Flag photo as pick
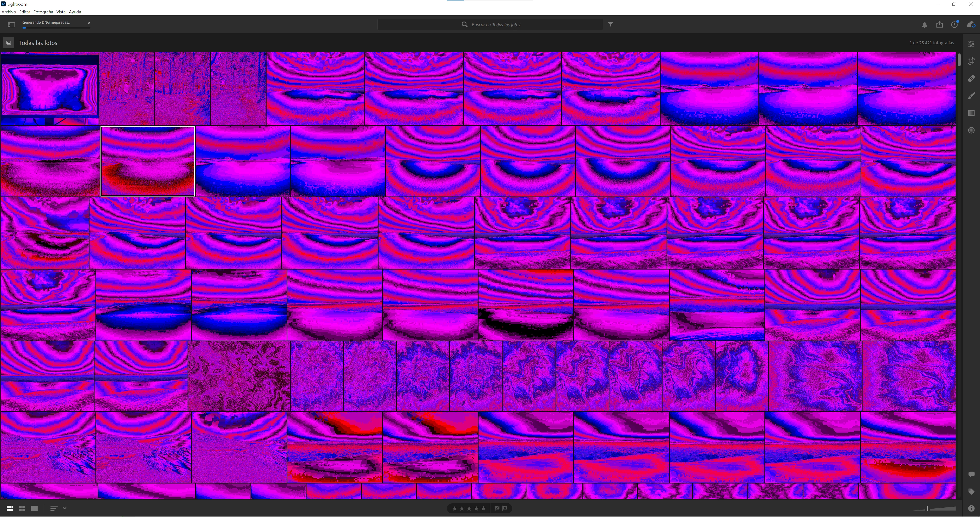Viewport: 980px width, 517px height. pyautogui.click(x=497, y=508)
